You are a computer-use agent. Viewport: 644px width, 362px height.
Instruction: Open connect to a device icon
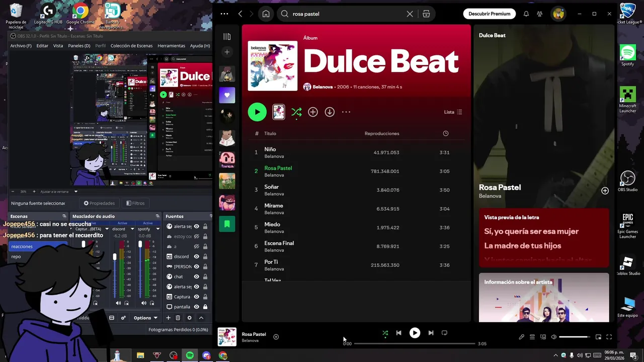[x=543, y=337]
